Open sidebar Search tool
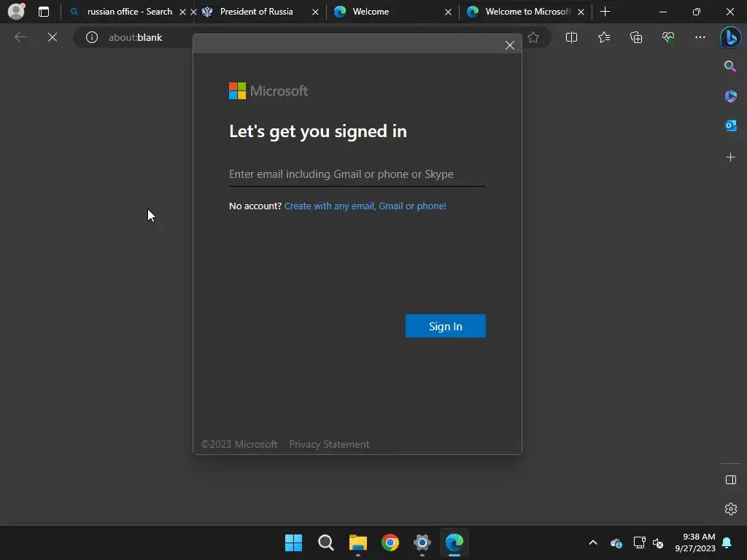The height and width of the screenshot is (560, 747). (x=729, y=66)
